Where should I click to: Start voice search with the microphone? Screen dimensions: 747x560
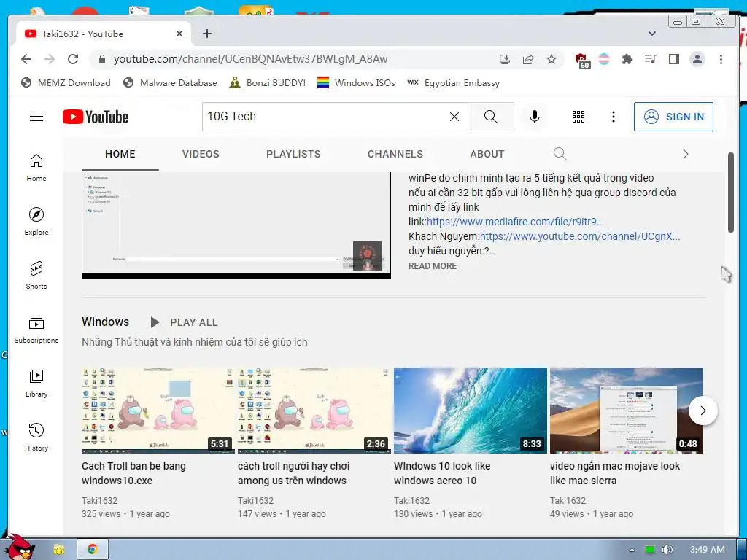click(x=535, y=117)
